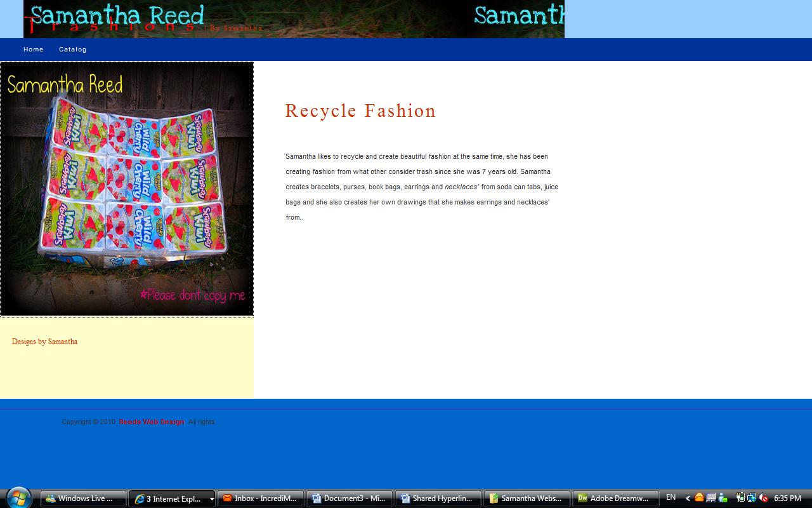Open the Windows Live taskbar button

point(82,498)
